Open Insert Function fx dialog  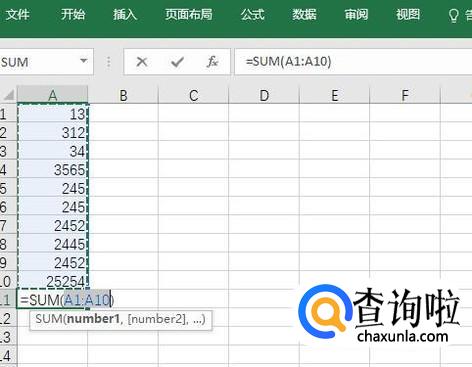point(212,62)
